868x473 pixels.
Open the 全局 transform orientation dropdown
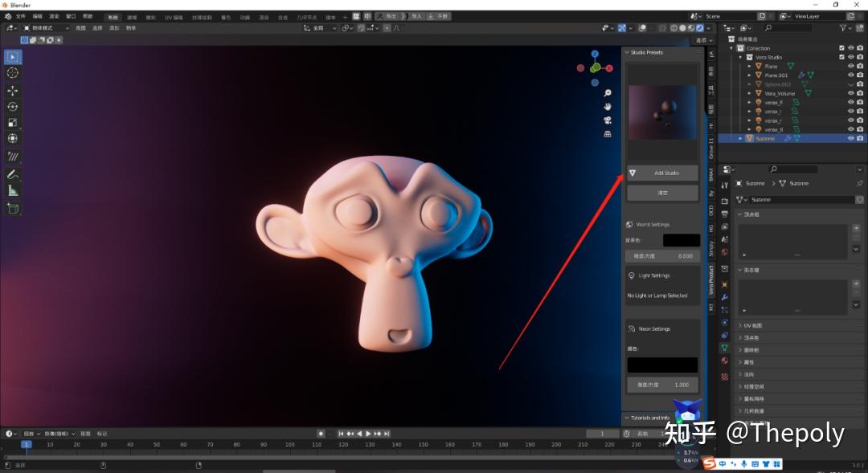tap(320, 27)
